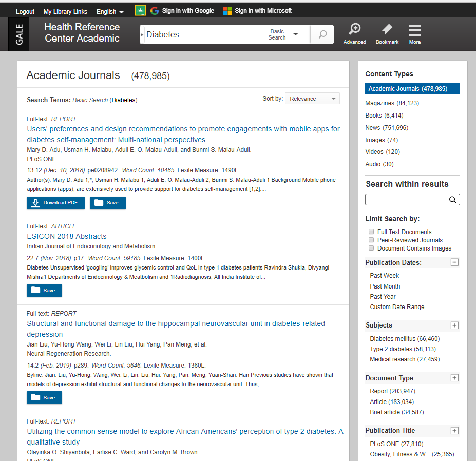Click the search icon within results box
Image resolution: width=476 pixels, height=461 pixels.
tap(452, 200)
